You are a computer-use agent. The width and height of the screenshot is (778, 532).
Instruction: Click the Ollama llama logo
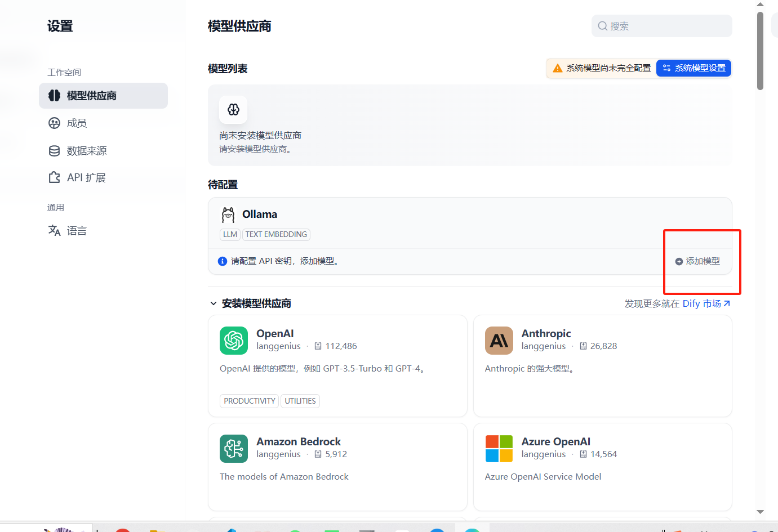tap(228, 214)
